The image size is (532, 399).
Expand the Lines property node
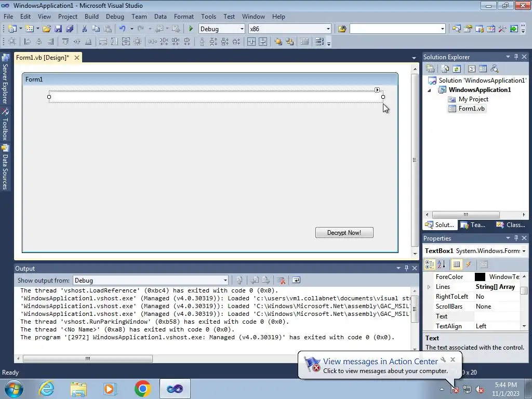(x=429, y=287)
